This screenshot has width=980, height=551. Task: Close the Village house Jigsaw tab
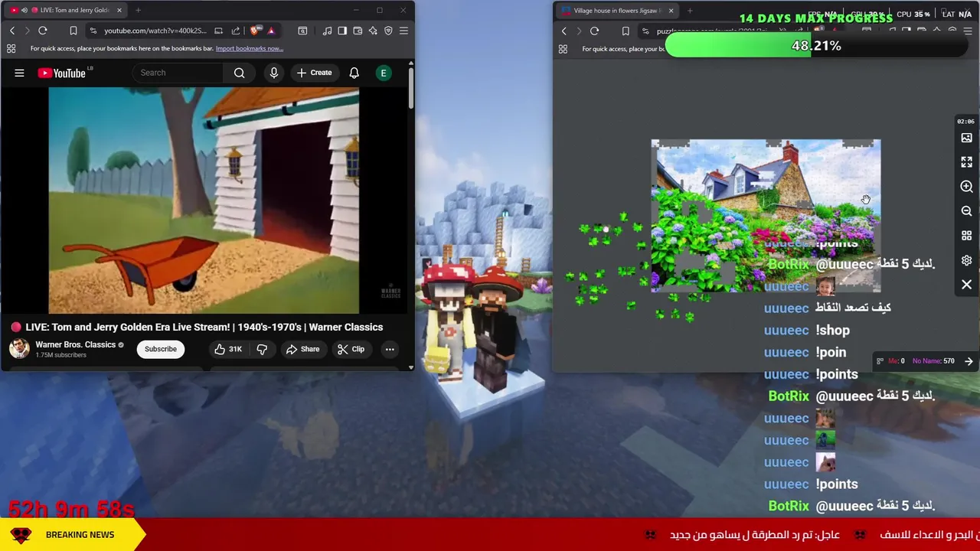tap(671, 11)
